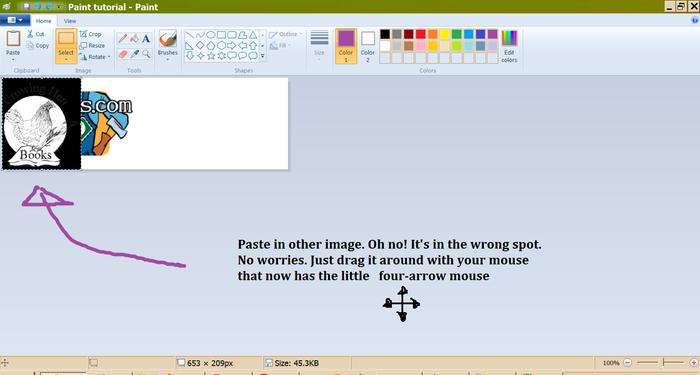Click zoom out minus button
Image resolution: width=700 pixels, height=375 pixels.
[628, 363]
